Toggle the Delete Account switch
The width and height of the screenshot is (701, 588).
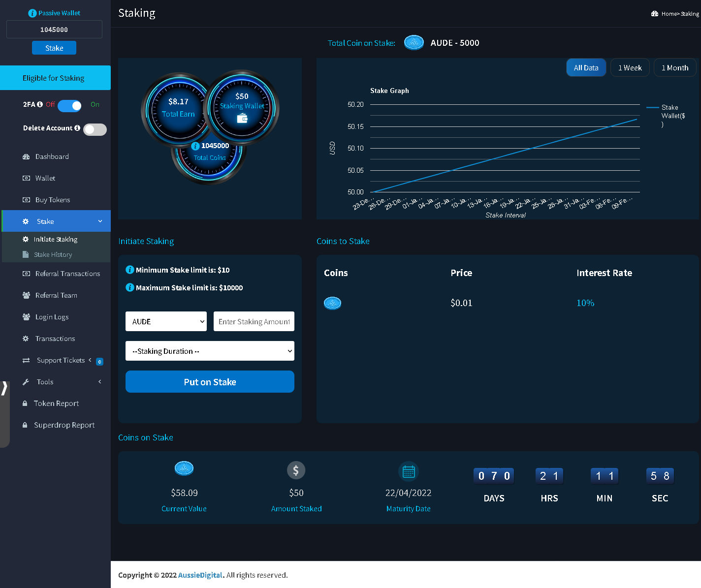[95, 129]
